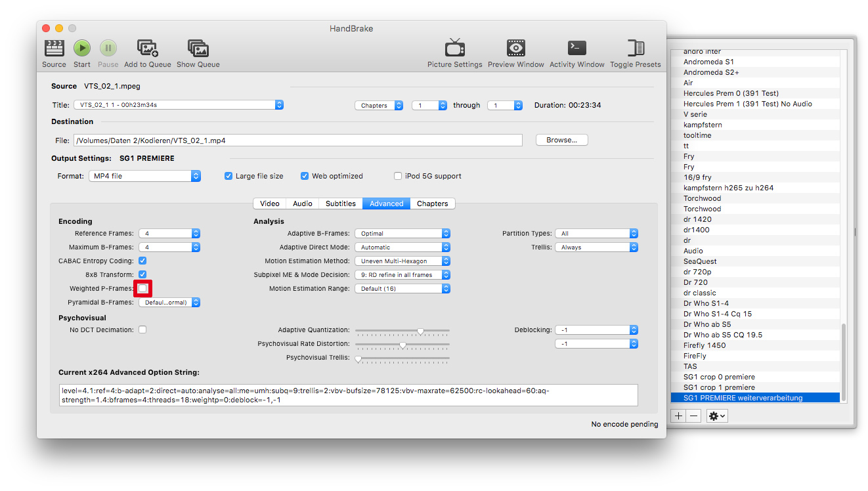Toggle CABAC Entropy Coding checkbox
This screenshot has height=491, width=868.
click(x=142, y=261)
